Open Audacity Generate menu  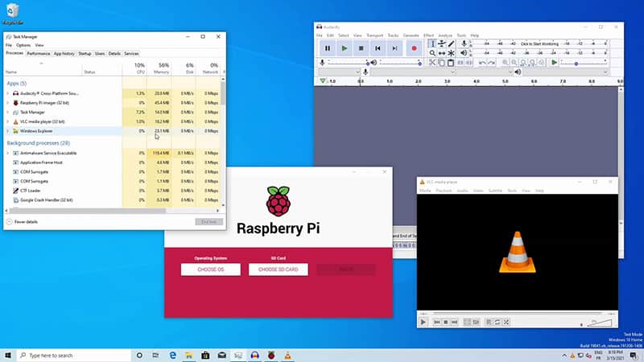[x=411, y=35]
